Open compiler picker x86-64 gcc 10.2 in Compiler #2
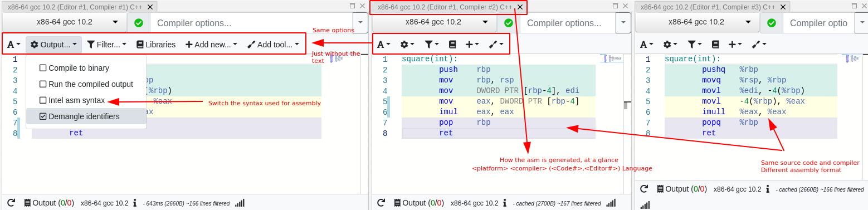 tap(435, 22)
